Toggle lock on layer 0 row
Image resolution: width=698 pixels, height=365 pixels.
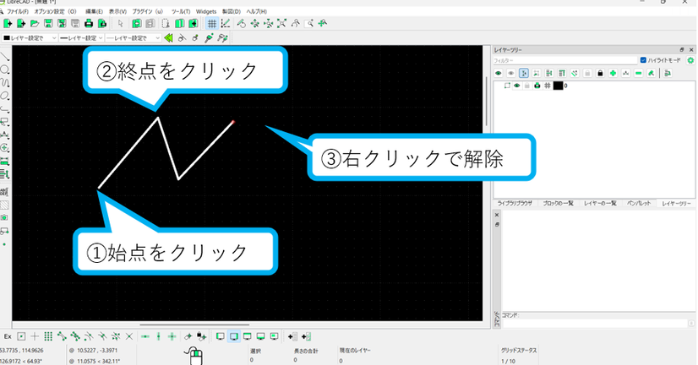[x=527, y=85]
